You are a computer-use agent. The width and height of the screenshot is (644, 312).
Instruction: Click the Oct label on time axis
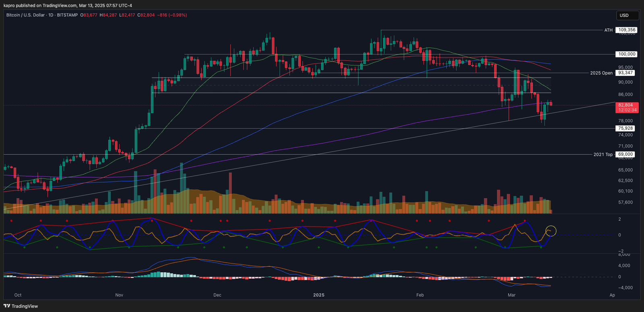(x=18, y=295)
